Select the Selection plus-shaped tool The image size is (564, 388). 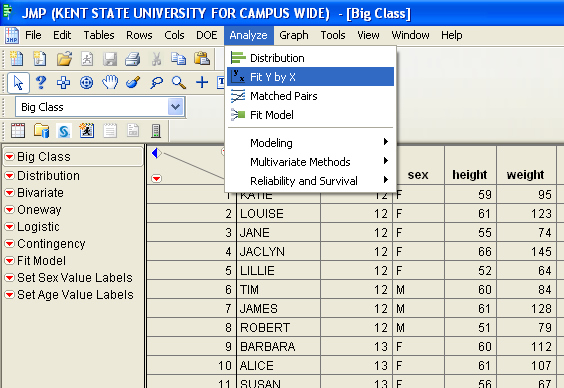[64, 83]
